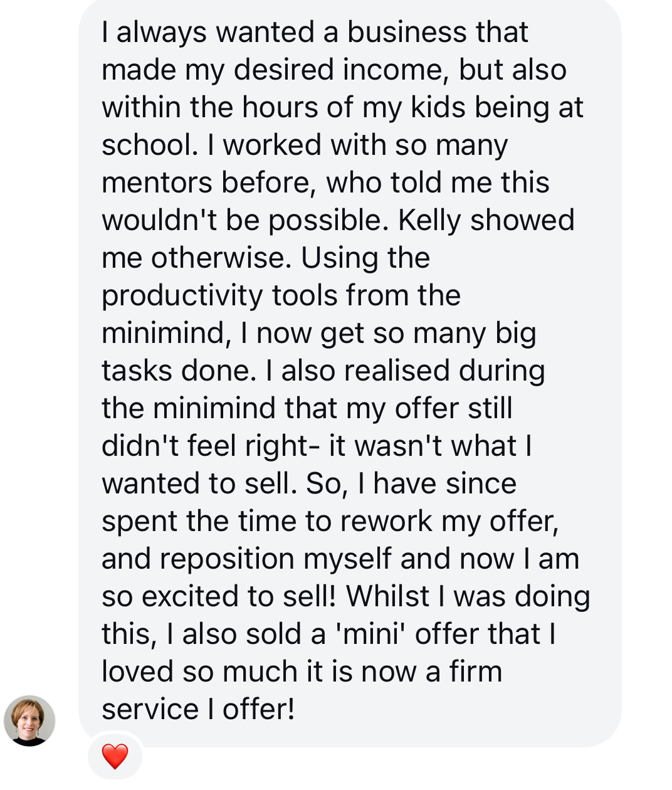Click the word 'firm' in the message
Screen dimensions: 672x790
click(x=475, y=671)
